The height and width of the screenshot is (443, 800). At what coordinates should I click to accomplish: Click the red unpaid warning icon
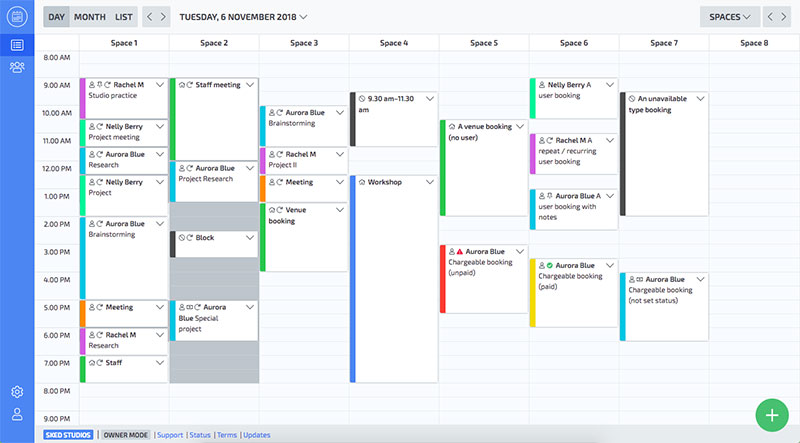pyautogui.click(x=459, y=252)
